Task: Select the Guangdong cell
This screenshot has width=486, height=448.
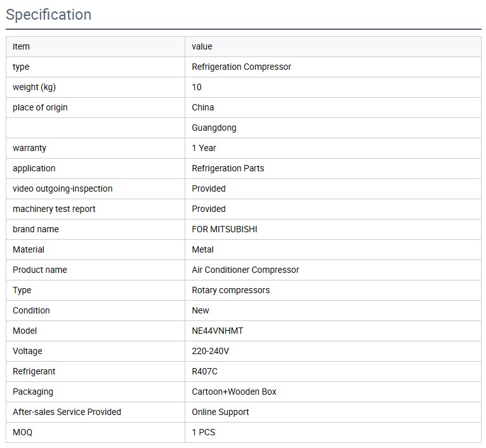Action: (x=214, y=128)
